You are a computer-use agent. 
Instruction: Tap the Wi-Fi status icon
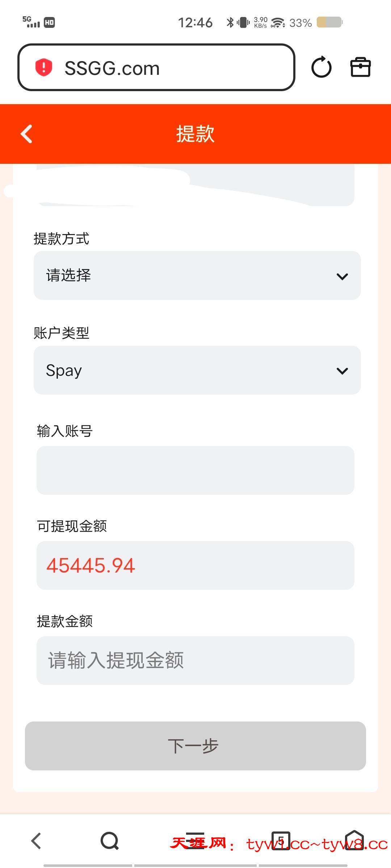click(278, 23)
